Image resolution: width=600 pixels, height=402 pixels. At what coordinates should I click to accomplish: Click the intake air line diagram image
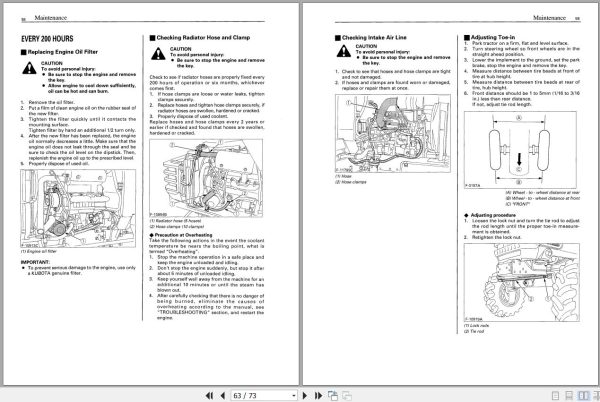click(393, 133)
